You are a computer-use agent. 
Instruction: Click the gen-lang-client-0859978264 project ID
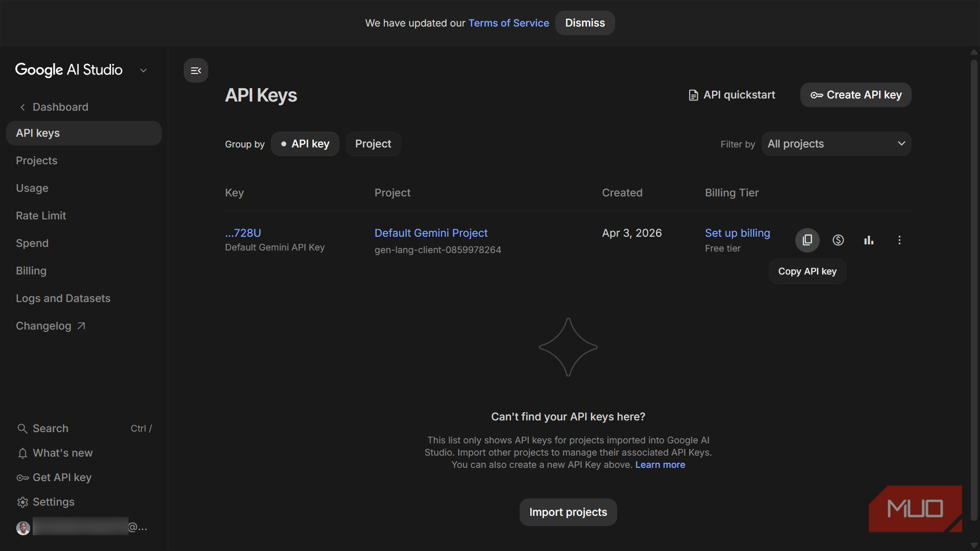click(437, 250)
